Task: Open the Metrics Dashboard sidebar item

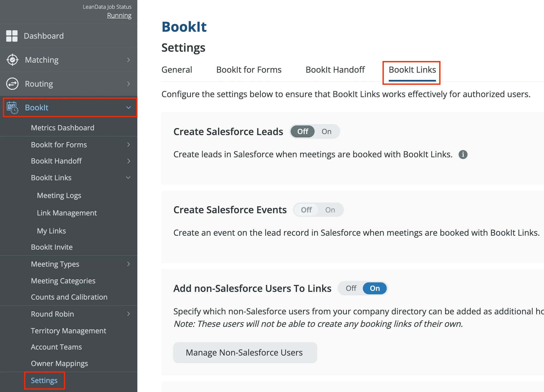Action: click(x=63, y=128)
